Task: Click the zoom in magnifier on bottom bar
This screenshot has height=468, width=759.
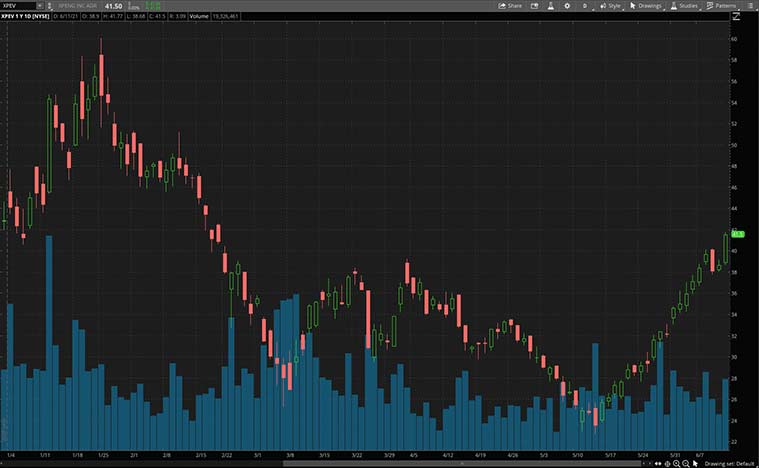Action: (676, 463)
